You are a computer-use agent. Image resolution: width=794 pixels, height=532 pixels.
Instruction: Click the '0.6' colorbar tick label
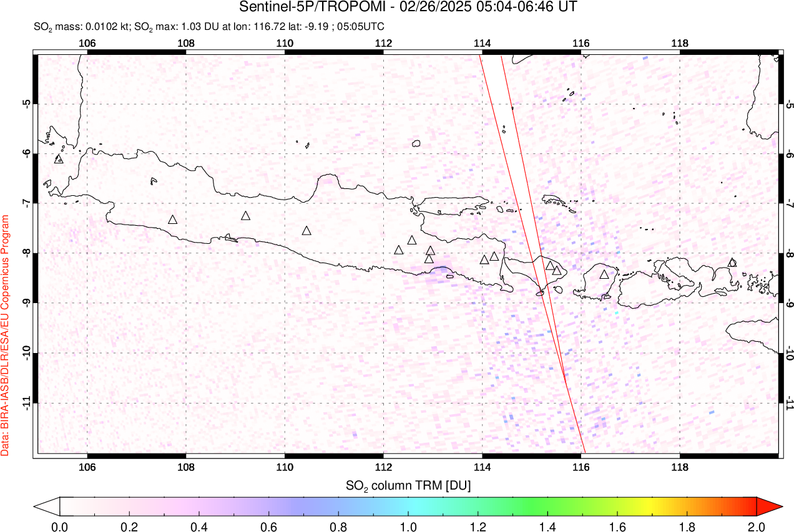tap(269, 526)
